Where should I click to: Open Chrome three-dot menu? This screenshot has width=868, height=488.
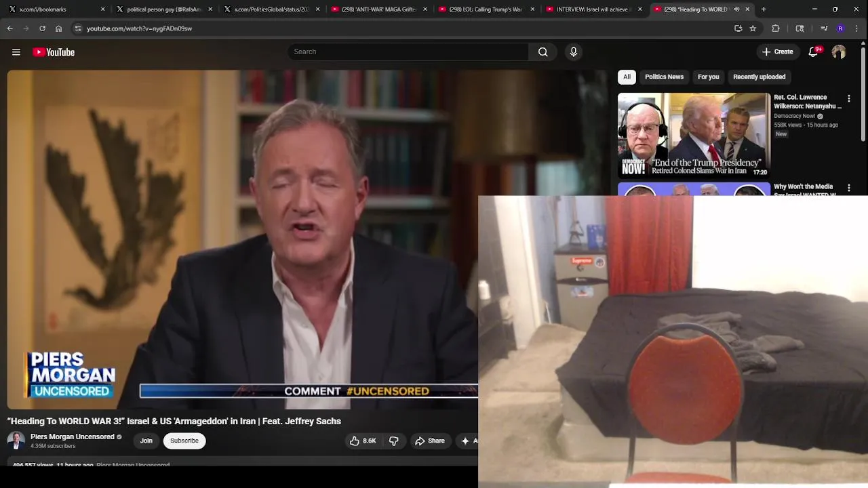point(856,28)
